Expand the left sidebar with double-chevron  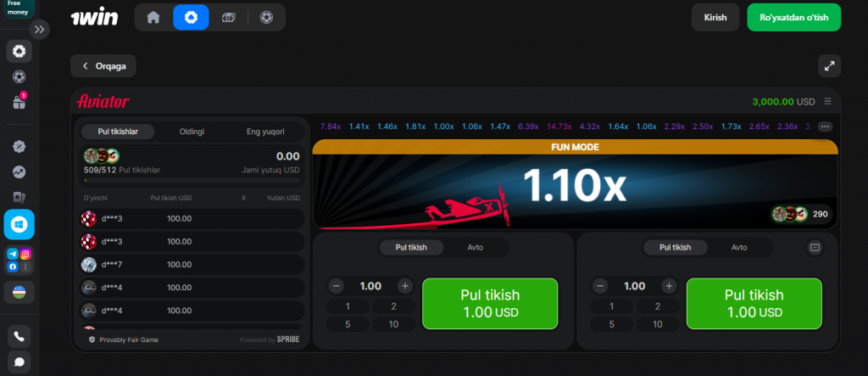coord(39,30)
